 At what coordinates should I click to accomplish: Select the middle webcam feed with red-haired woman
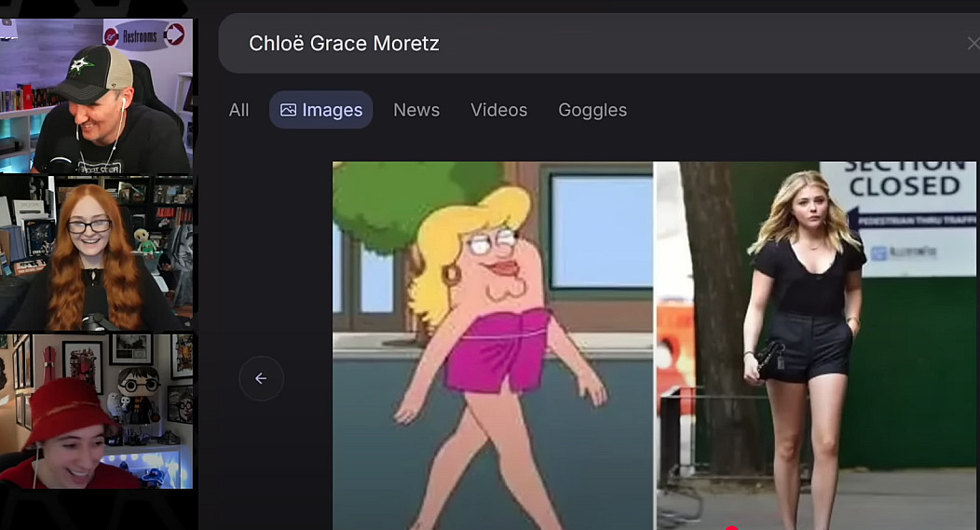pos(96,253)
